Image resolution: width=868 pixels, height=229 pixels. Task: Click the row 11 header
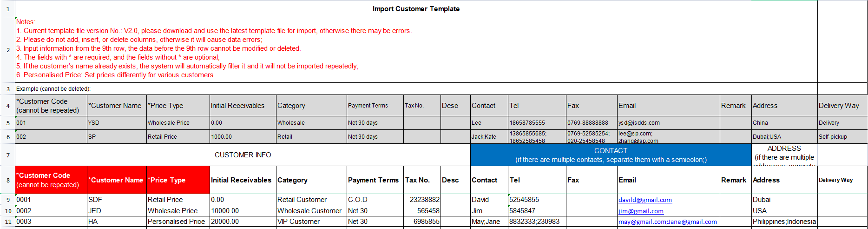coord(8,222)
